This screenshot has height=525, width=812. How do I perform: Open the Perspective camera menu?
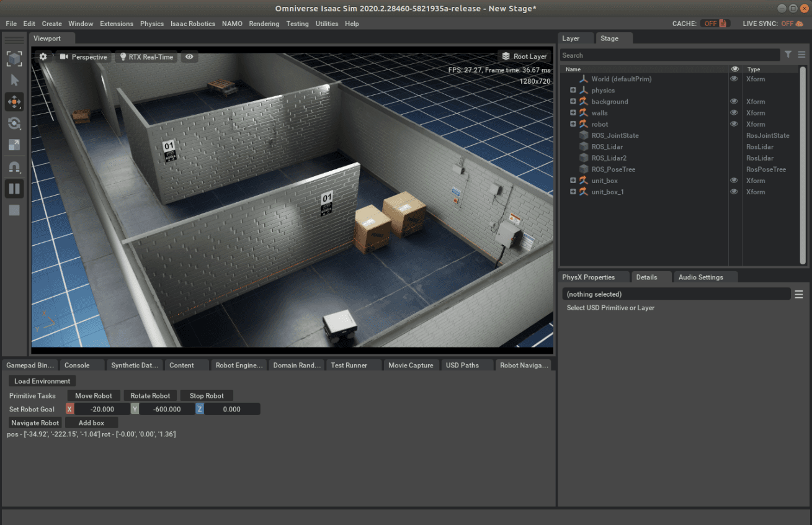tap(84, 56)
